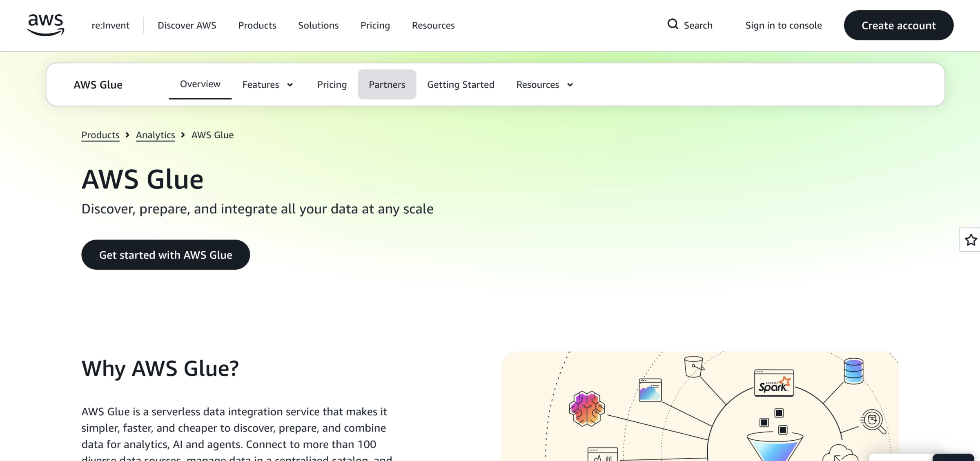Viewport: 980px width, 461px height.
Task: Follow the Products breadcrumb link
Action: (x=100, y=135)
